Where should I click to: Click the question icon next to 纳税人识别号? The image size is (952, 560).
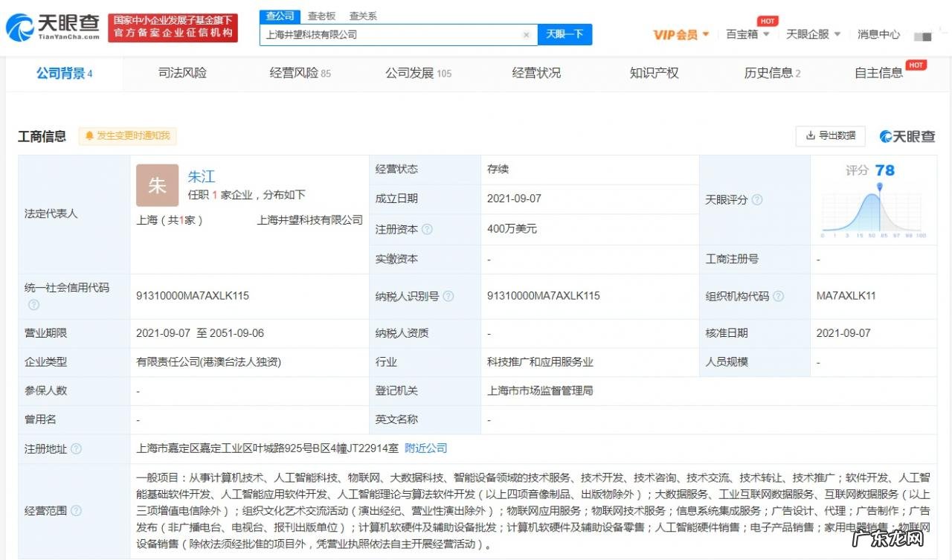tap(448, 295)
